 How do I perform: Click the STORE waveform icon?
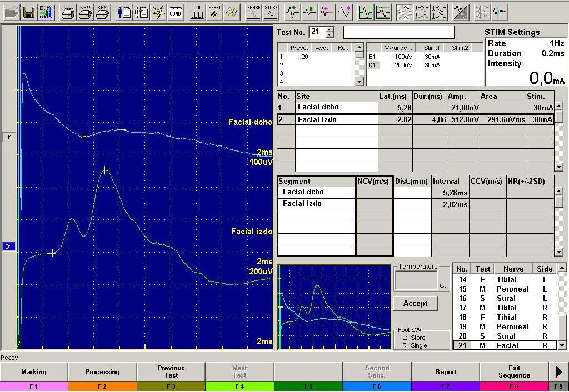pyautogui.click(x=271, y=12)
